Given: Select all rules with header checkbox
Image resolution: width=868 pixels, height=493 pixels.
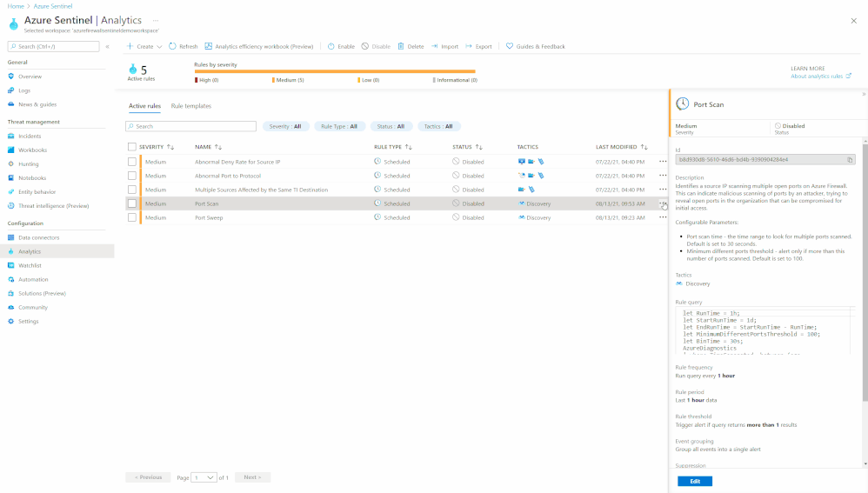Looking at the screenshot, I should click(x=131, y=147).
